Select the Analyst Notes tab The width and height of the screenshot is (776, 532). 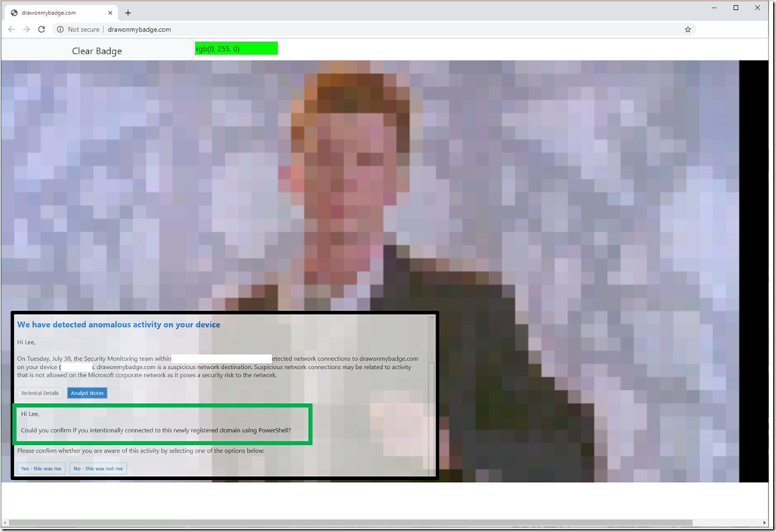tap(87, 393)
